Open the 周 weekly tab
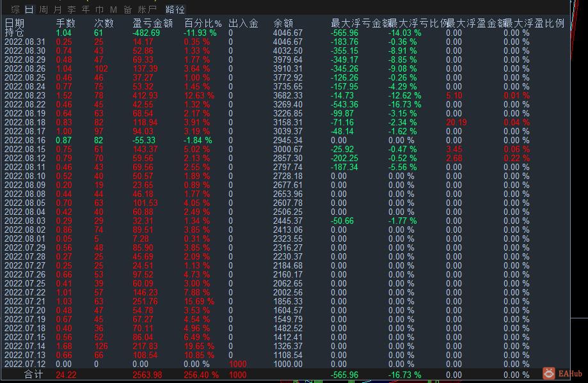588x383 pixels. [x=44, y=10]
